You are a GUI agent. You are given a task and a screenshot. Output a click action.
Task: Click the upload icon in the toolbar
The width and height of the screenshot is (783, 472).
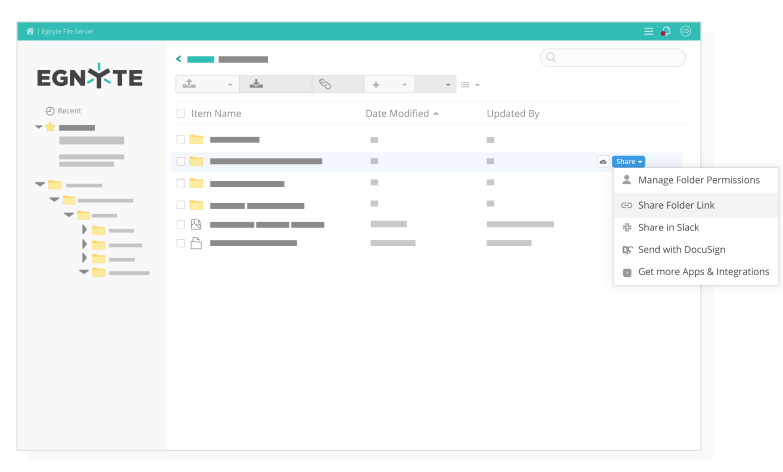coord(190,85)
